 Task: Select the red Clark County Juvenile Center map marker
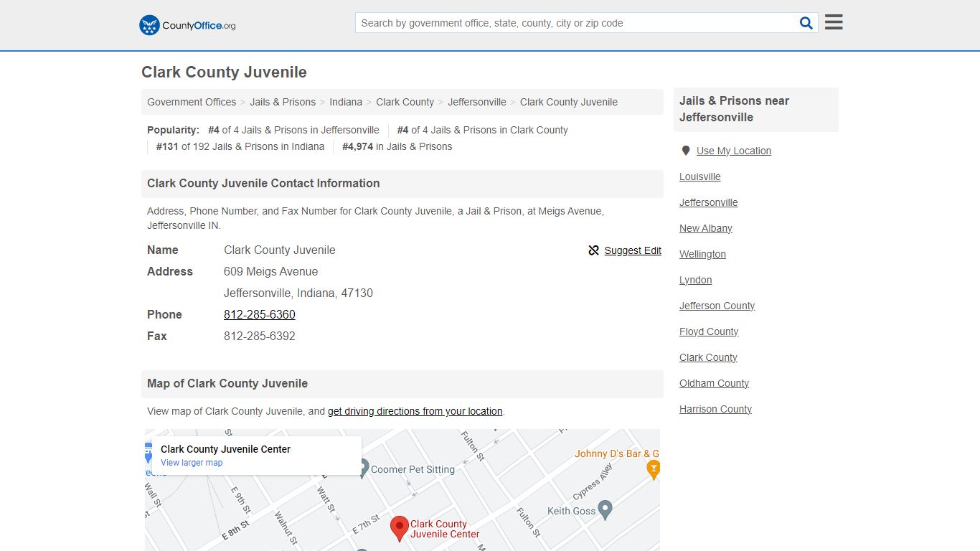coord(400,529)
